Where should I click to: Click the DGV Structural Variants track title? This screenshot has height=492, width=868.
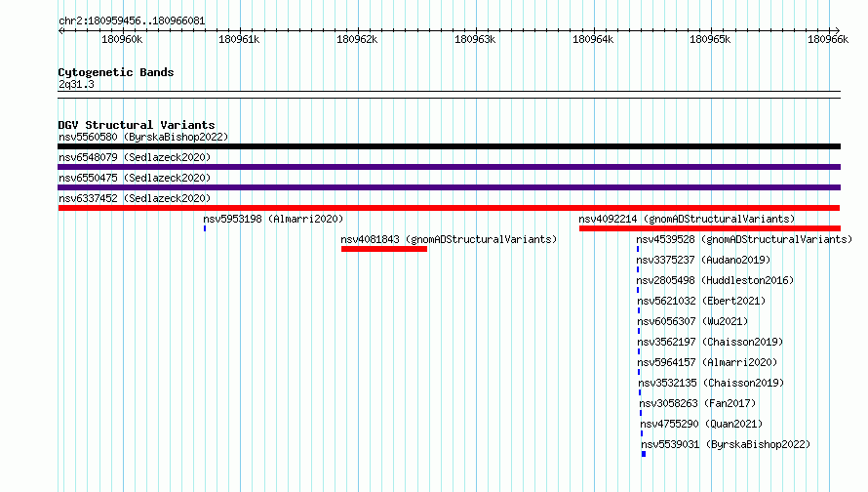pos(137,125)
